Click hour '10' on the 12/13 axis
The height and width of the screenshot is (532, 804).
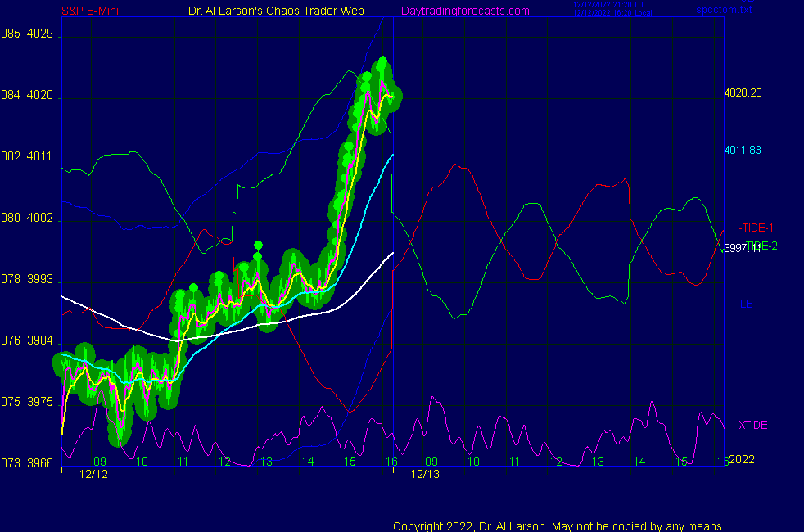pos(473,462)
